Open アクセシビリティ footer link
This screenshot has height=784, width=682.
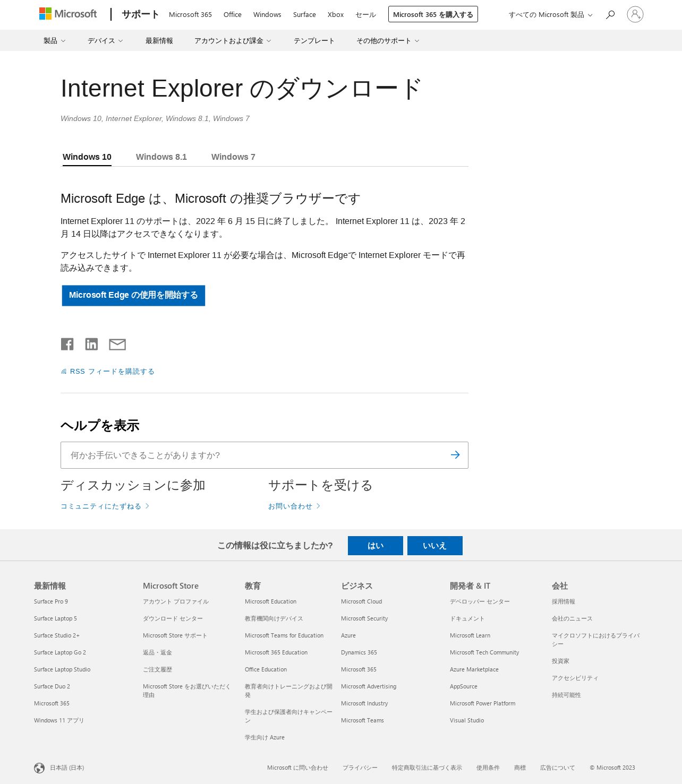tap(575, 678)
